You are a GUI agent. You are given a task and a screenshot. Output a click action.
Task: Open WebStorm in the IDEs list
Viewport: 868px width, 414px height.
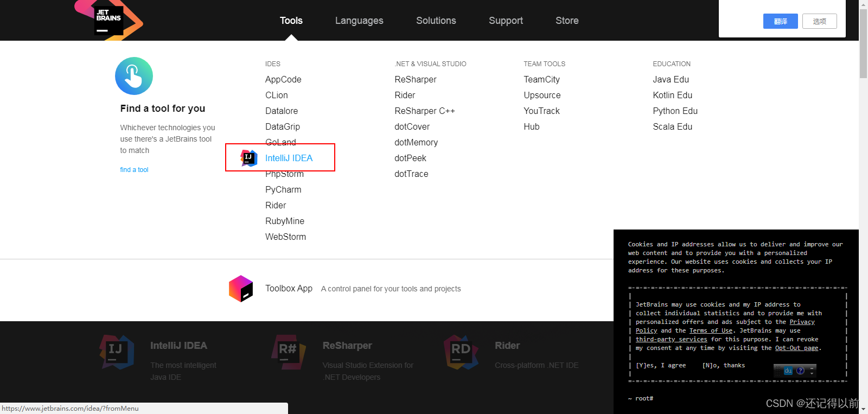(x=285, y=237)
